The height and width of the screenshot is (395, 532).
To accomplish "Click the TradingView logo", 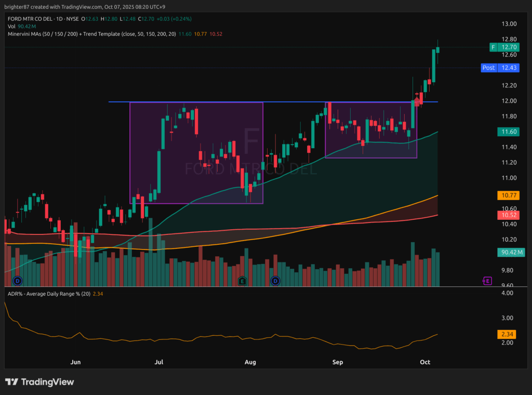I will click(39, 382).
